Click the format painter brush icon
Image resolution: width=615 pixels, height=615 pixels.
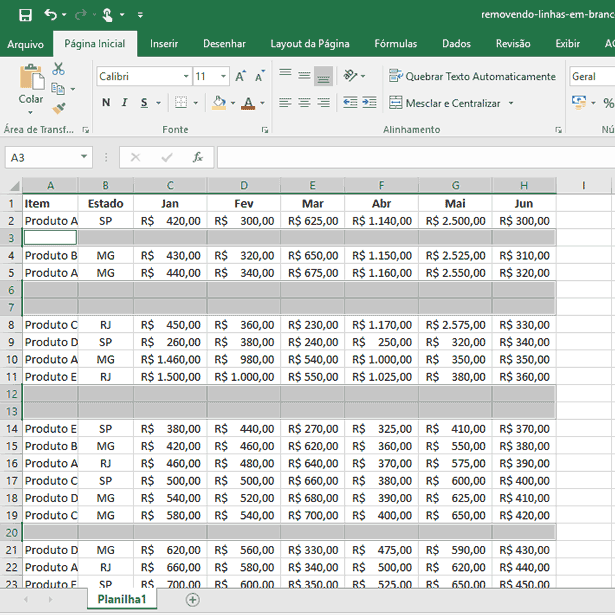click(59, 108)
